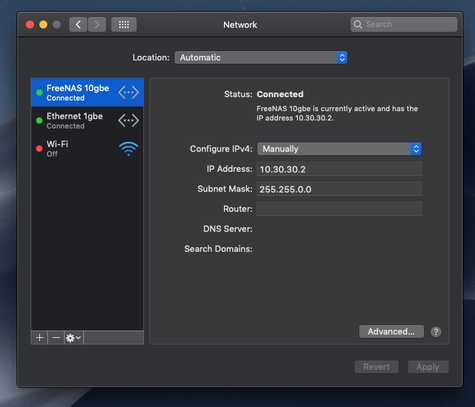Open the gear action menu under the service list
The image size is (475, 407).
pos(74,338)
